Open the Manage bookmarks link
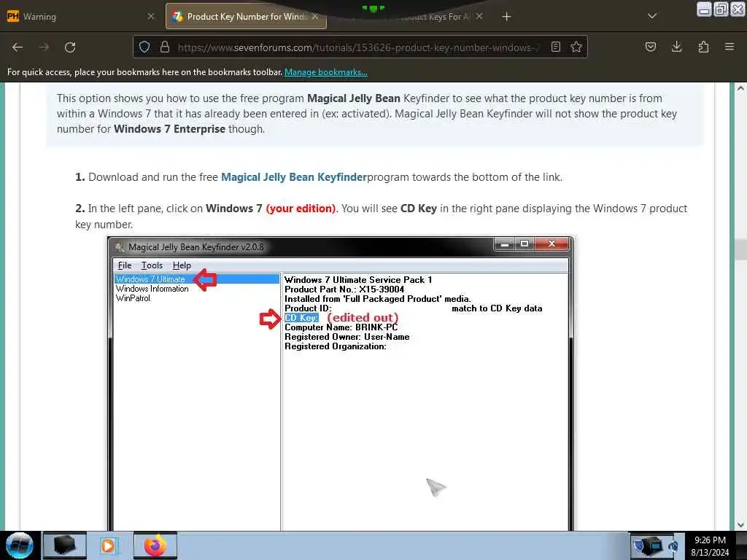 [326, 72]
